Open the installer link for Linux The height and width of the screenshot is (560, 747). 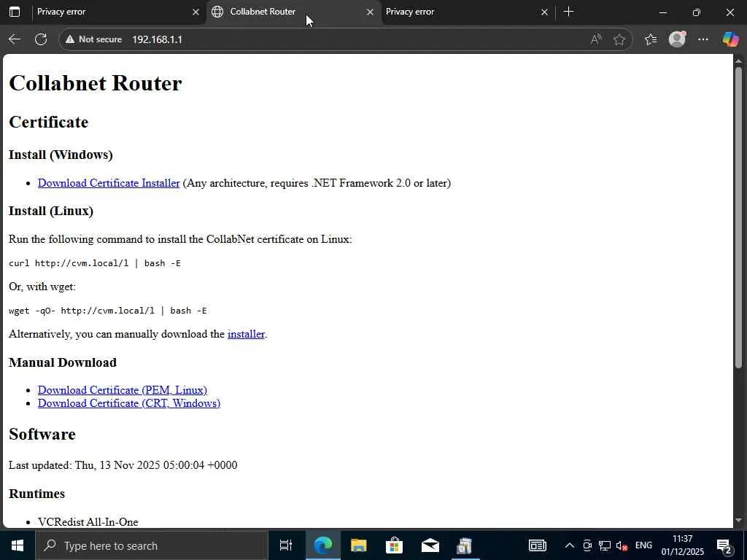coord(246,334)
